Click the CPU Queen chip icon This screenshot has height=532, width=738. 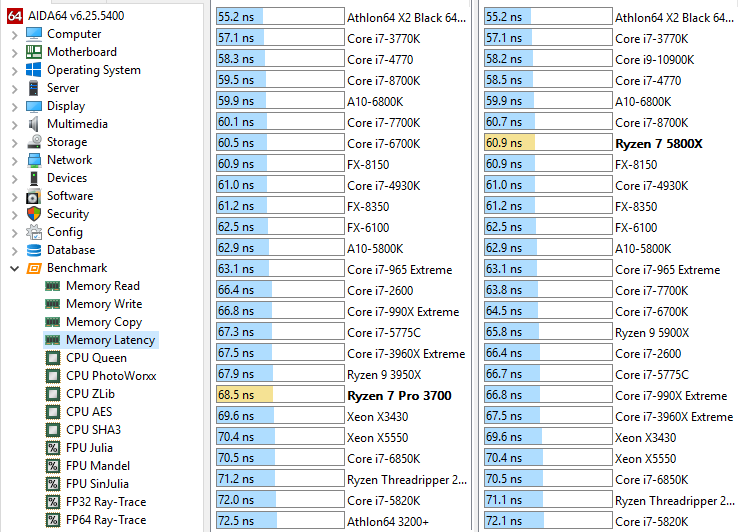pyautogui.click(x=53, y=358)
